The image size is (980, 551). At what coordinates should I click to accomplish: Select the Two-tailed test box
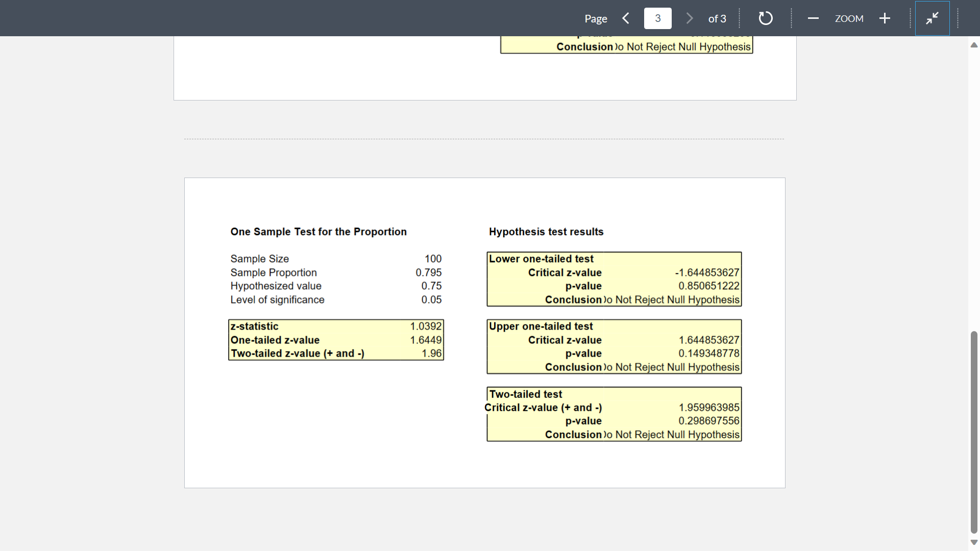[x=614, y=413]
